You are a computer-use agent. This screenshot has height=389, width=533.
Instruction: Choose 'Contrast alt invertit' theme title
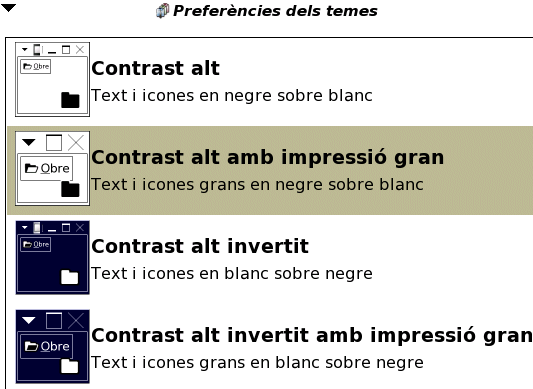(200, 246)
